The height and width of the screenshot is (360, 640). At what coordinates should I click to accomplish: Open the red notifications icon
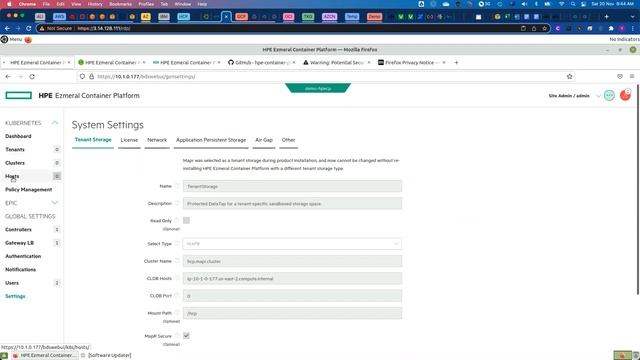click(x=625, y=95)
